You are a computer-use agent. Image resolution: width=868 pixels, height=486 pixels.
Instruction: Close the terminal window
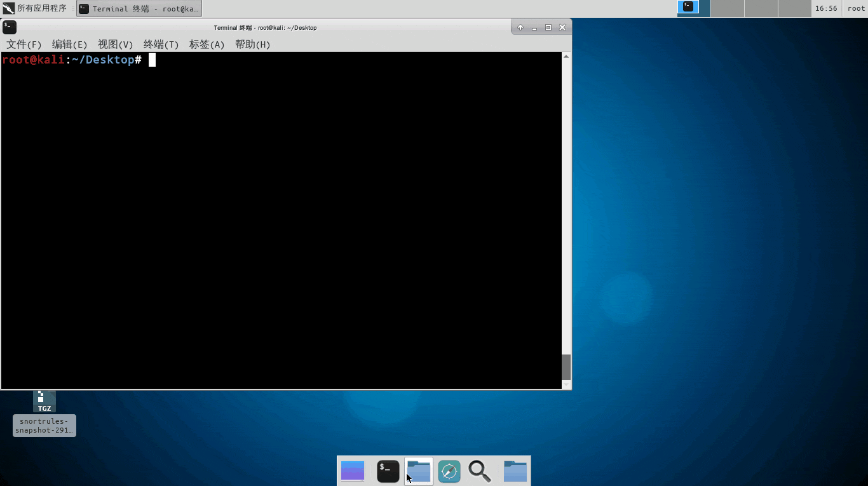point(562,27)
